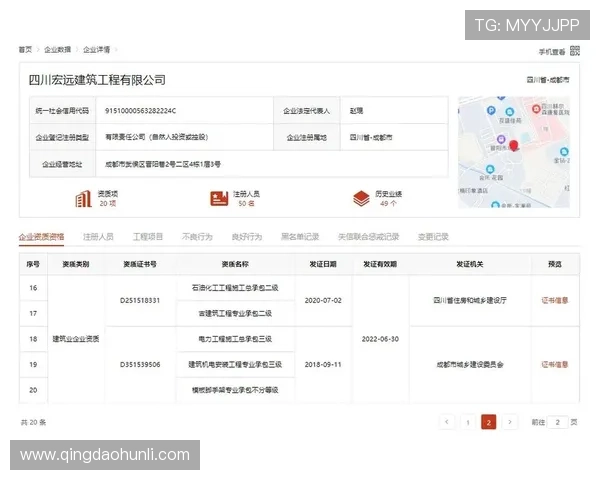Open the 黑名单记录 tab
The height and width of the screenshot is (480, 600).
[x=300, y=237]
